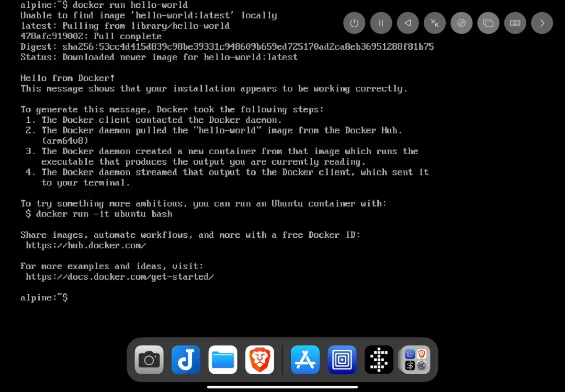Click 'latest: Pulling from library/hello-world' line
This screenshot has height=392, width=565.
pyautogui.click(x=125, y=26)
